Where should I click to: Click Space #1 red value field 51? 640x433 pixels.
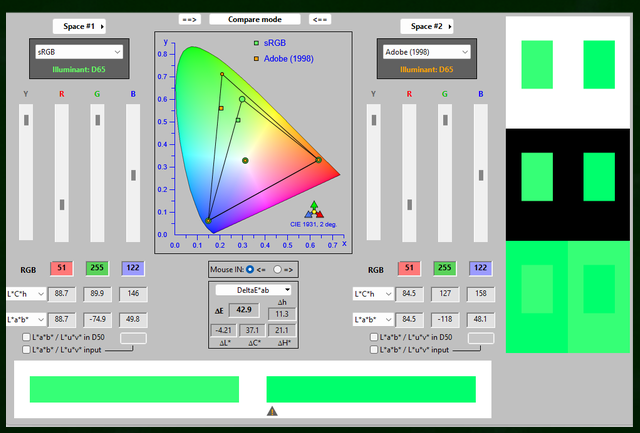[62, 268]
